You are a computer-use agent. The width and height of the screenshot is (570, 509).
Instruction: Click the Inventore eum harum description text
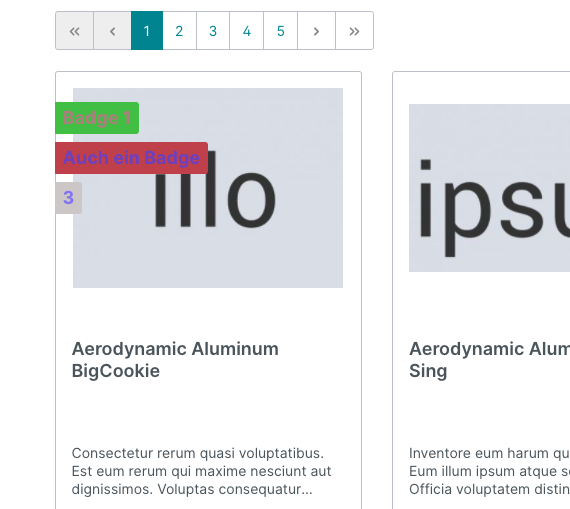point(489,471)
